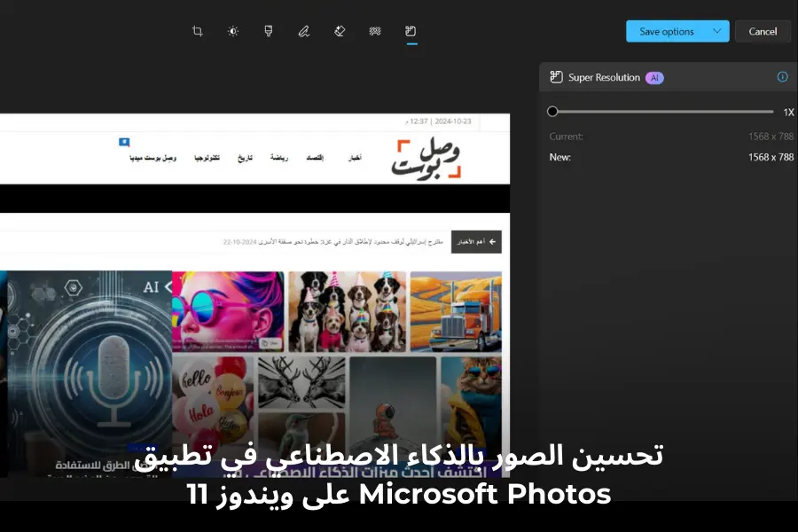This screenshot has height=532, width=798.
Task: Click the dogs in party hats thumbnail
Action: (x=347, y=311)
